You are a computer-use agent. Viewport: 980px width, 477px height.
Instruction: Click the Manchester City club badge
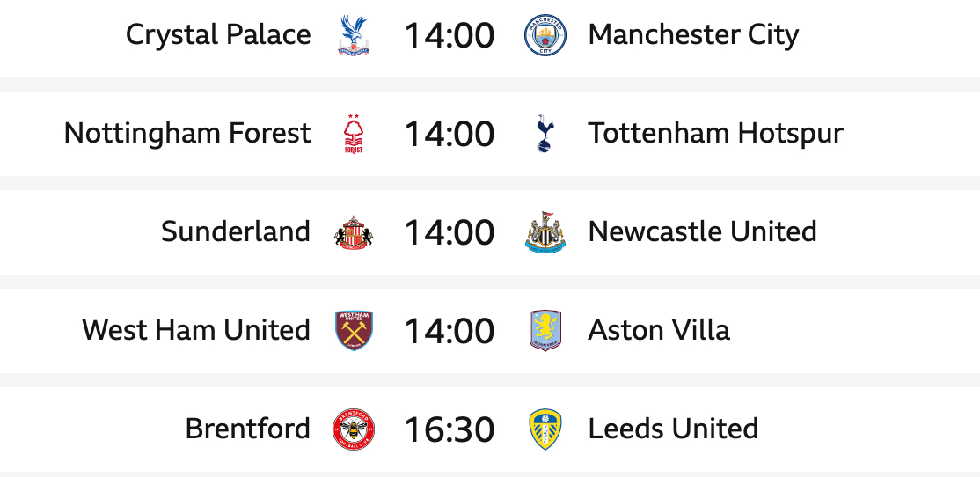click(545, 35)
